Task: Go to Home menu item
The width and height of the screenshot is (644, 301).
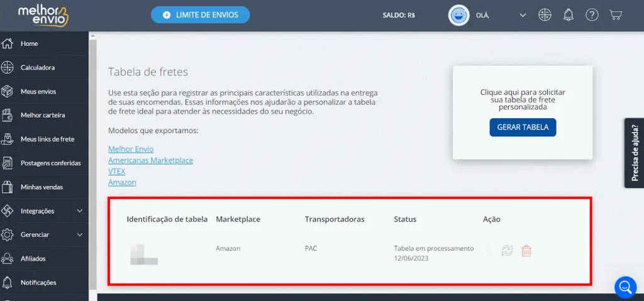Action: click(x=30, y=43)
